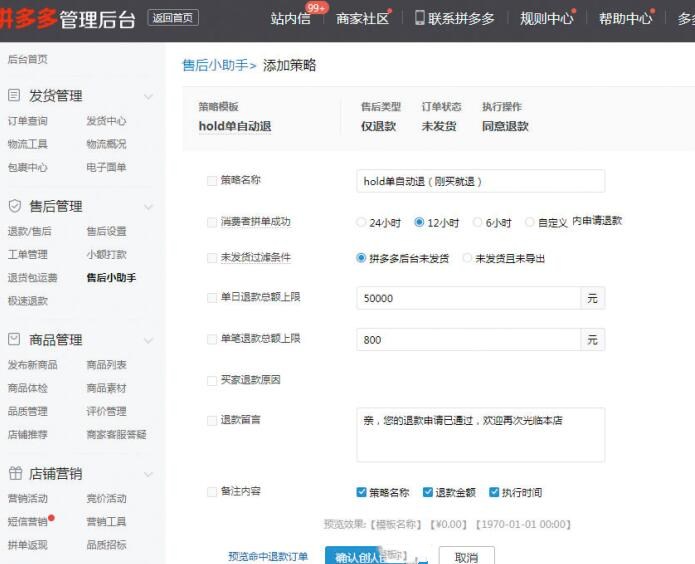The image size is (695, 564).
Task: Open 物流工具 in the sidebar
Action: pos(27,144)
